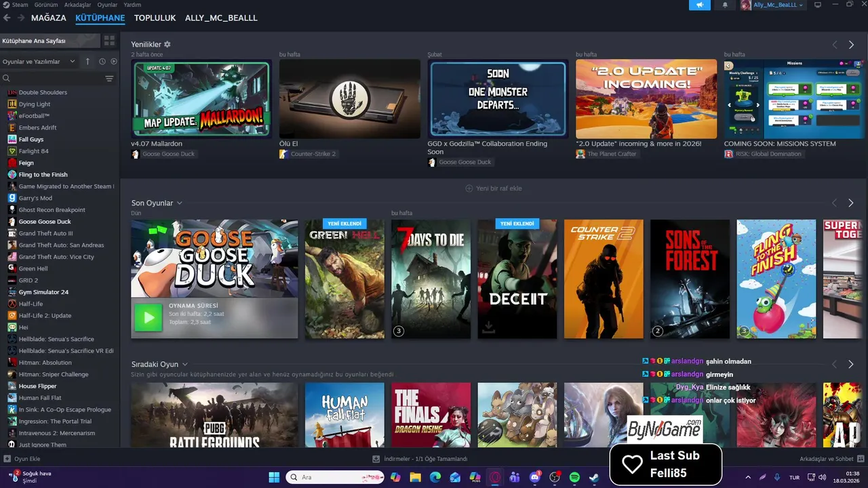Open the ALLY_MC_BEALLL profile tab
Image resolution: width=868 pixels, height=488 pixels.
[221, 18]
